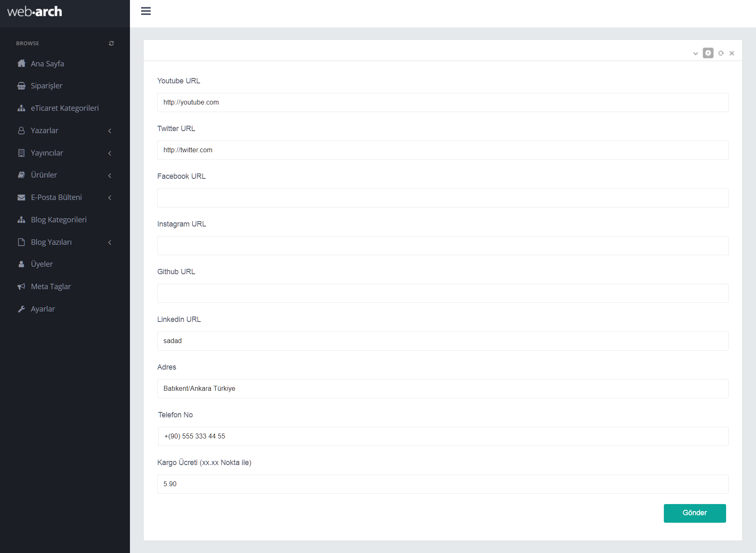Click the BROWSE sidebar heading
The height and width of the screenshot is (553, 756).
point(27,43)
